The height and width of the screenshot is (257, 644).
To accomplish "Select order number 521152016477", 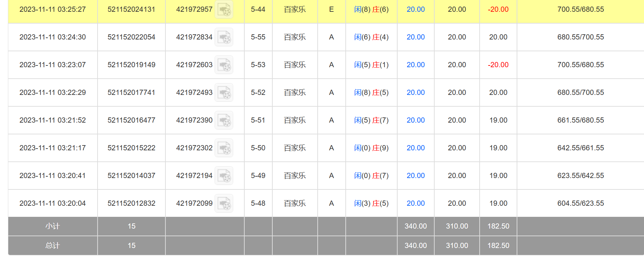I will [131, 120].
